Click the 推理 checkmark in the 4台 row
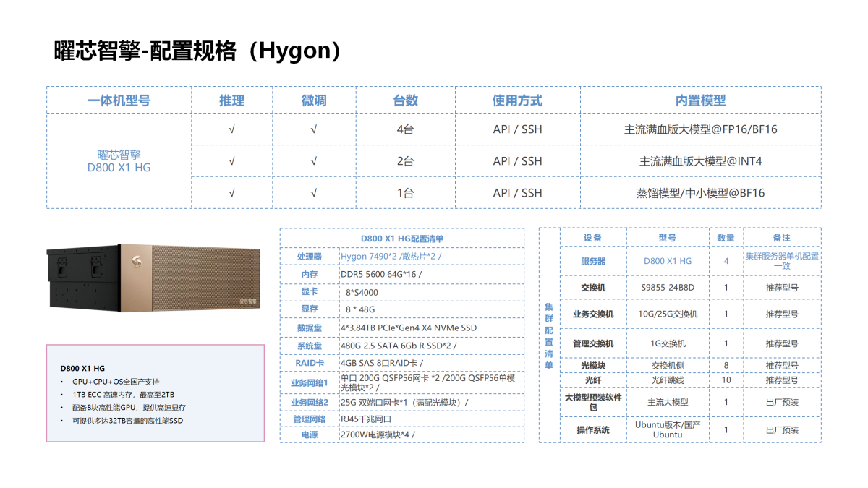The height and width of the screenshot is (488, 868). pyautogui.click(x=231, y=130)
